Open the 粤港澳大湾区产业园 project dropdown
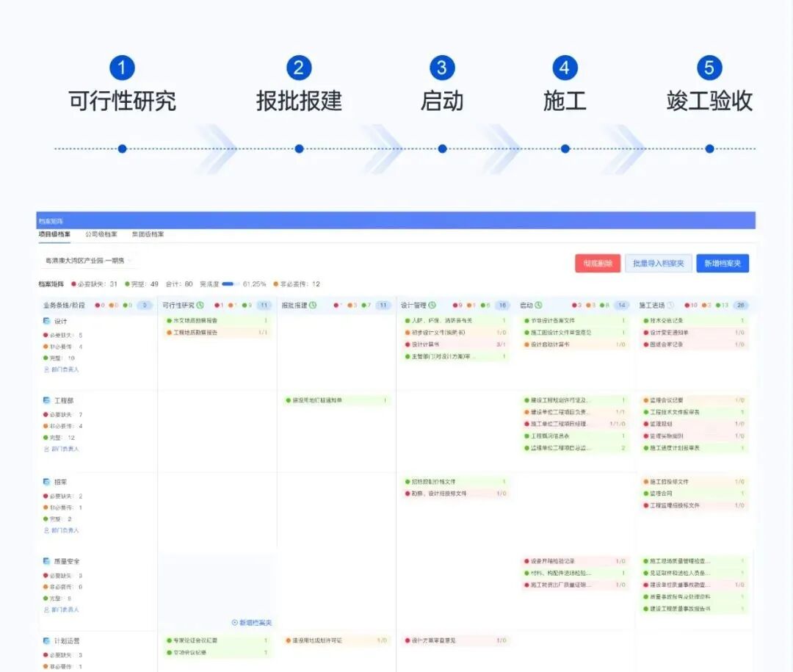 (x=88, y=260)
